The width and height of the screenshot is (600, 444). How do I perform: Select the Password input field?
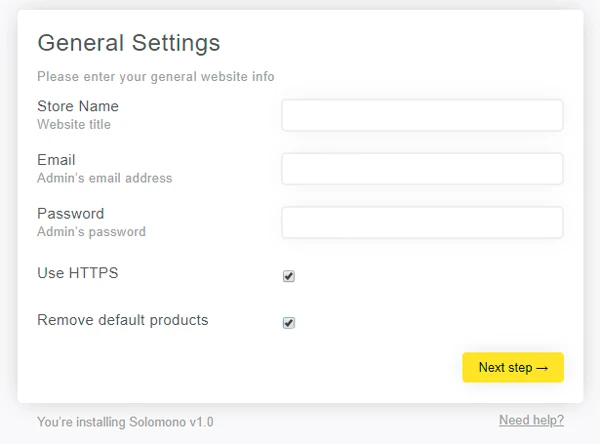(422, 222)
